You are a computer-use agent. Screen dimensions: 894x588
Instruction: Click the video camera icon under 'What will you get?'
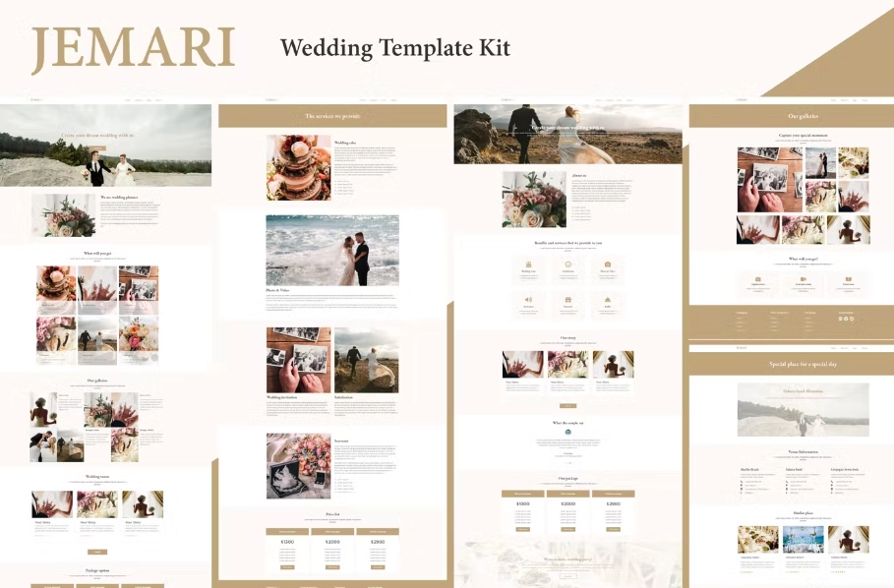804,279
